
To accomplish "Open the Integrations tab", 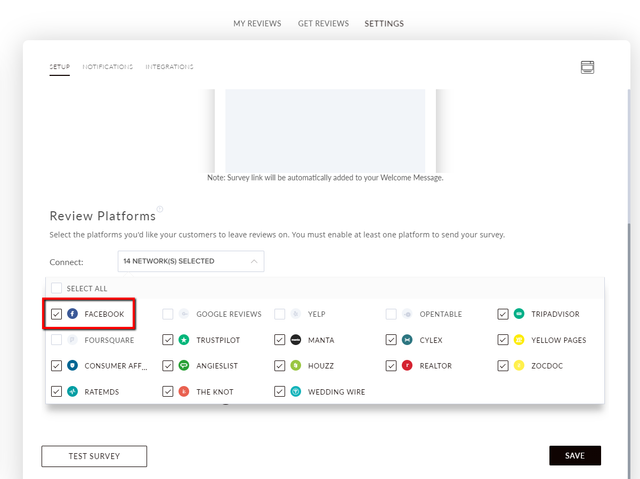I will point(169,67).
